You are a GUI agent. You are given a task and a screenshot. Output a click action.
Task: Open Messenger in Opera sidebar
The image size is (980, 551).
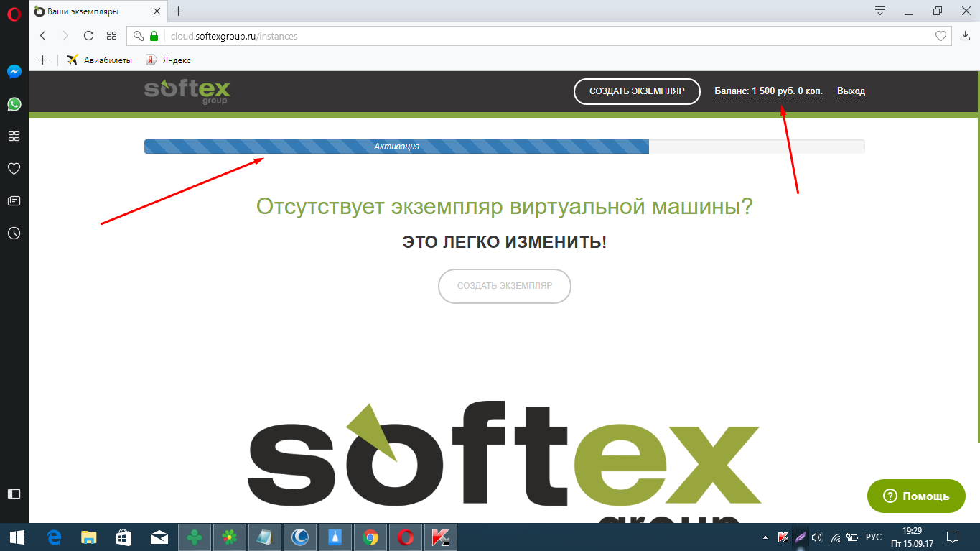(14, 72)
